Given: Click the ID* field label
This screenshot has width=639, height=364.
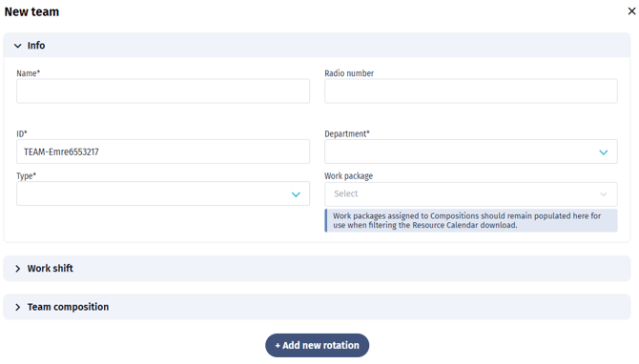Looking at the screenshot, I should coord(22,134).
